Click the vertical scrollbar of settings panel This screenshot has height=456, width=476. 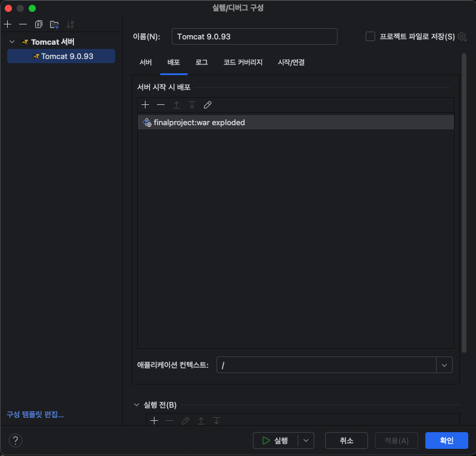point(464,203)
